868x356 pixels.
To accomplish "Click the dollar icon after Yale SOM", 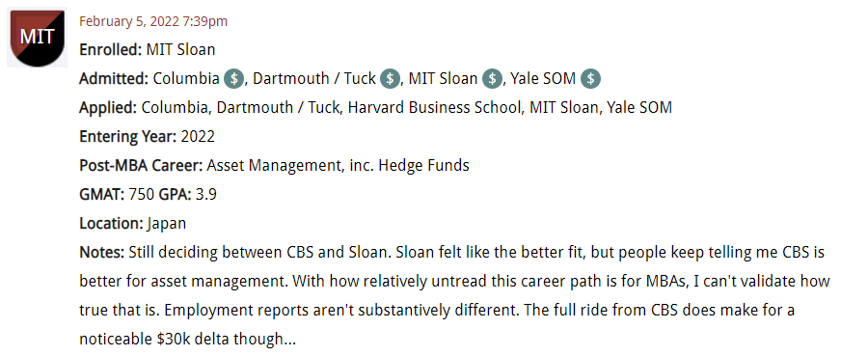I will [590, 79].
